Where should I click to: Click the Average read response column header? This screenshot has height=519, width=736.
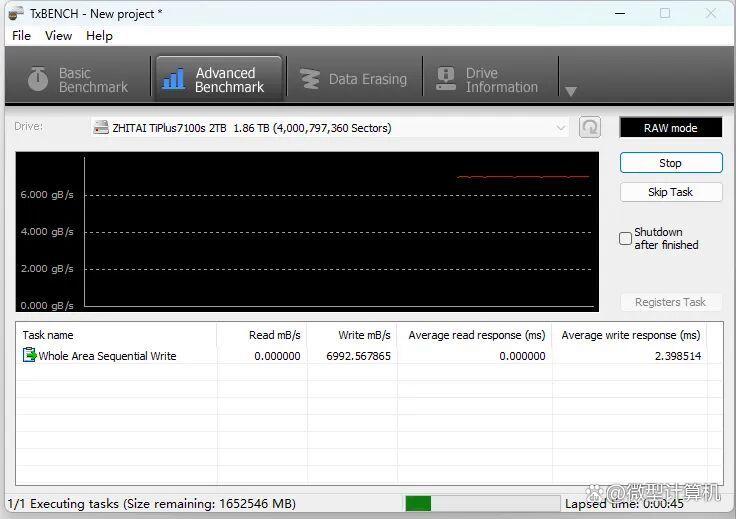[x=474, y=335]
